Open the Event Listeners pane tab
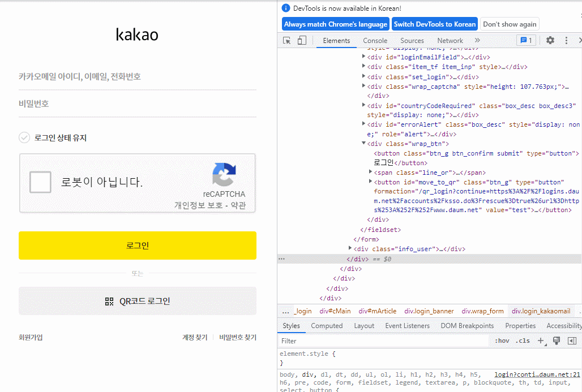582x392 pixels. tap(407, 326)
